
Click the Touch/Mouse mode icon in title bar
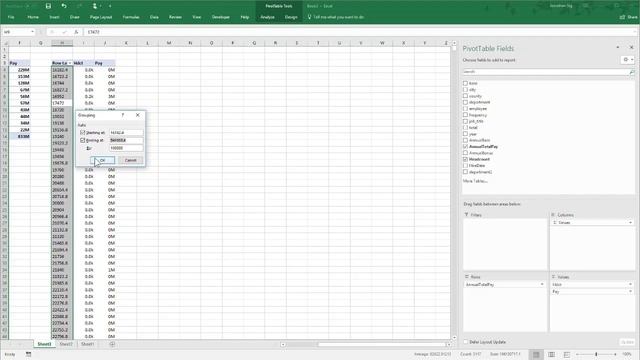tap(95, 6)
